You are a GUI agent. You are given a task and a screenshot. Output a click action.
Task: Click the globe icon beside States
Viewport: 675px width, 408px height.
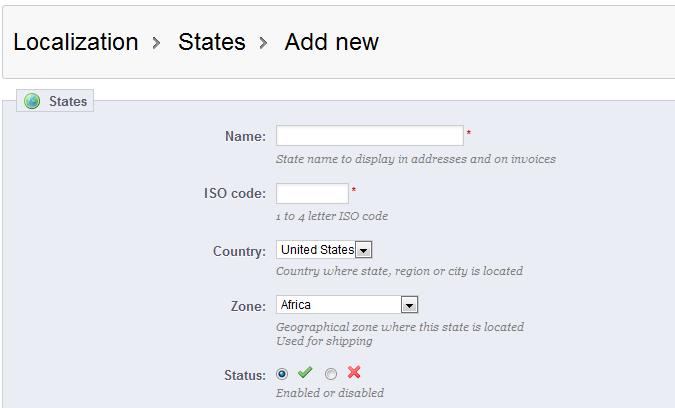click(32, 101)
